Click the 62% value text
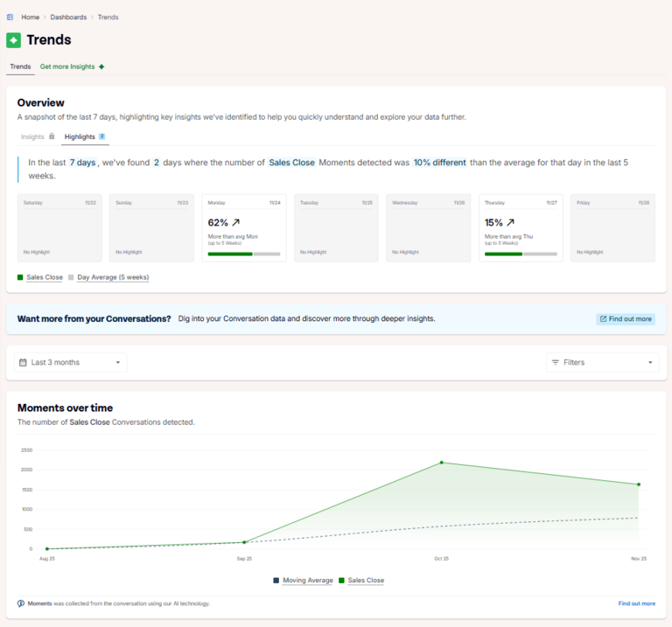Viewport: 672px width, 627px height. (x=218, y=223)
